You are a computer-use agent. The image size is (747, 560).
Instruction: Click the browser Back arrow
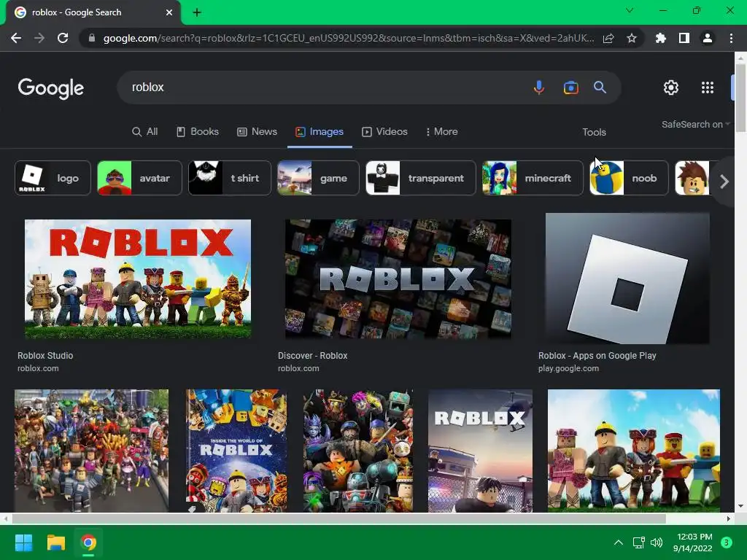click(x=16, y=38)
